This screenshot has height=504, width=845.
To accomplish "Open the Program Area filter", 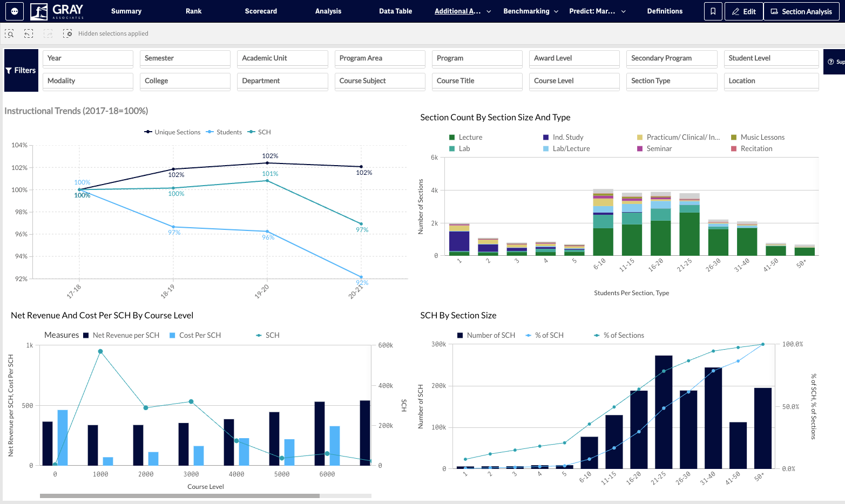I will (380, 58).
